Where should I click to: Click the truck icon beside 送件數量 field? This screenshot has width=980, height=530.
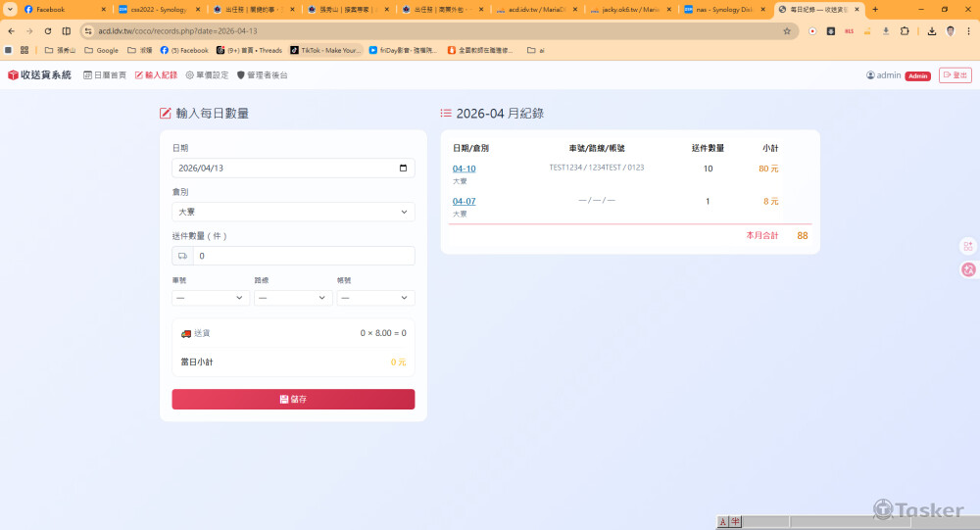click(x=182, y=256)
